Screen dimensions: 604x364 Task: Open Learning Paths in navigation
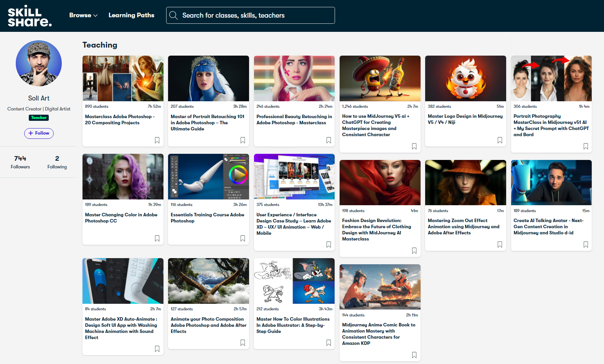click(131, 15)
